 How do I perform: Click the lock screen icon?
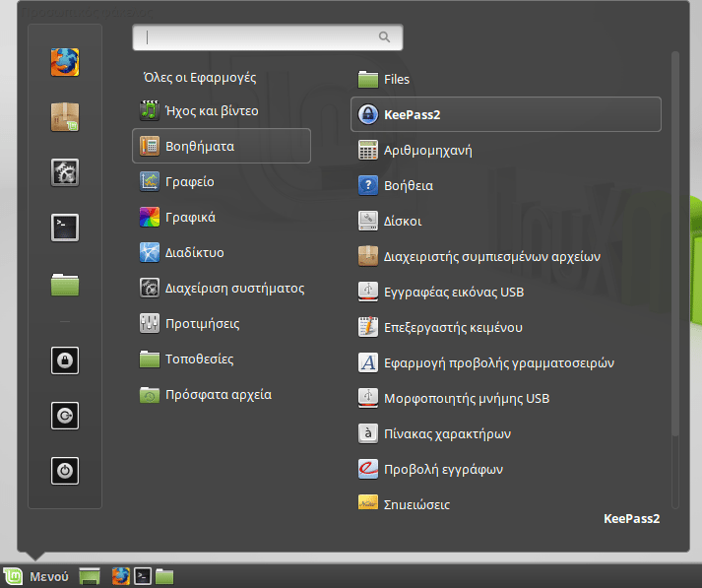pos(65,360)
